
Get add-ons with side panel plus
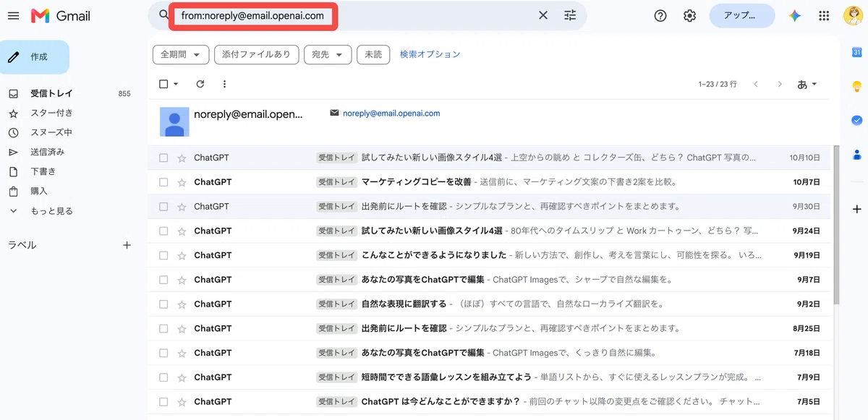click(x=856, y=208)
